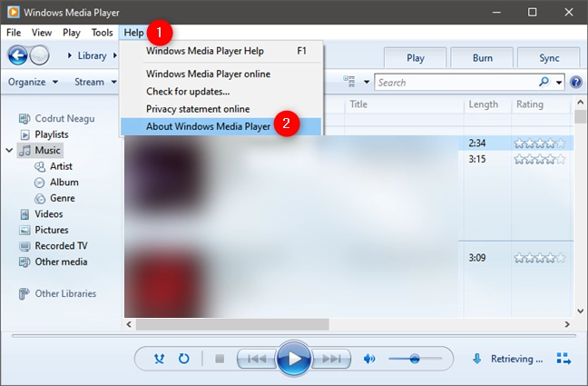This screenshot has height=386, width=588.
Task: Choose About Windows Media Player
Action: tap(221, 126)
